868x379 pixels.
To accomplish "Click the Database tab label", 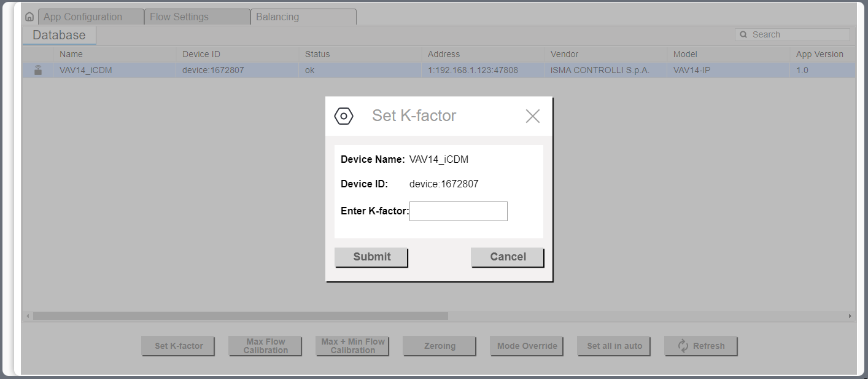I will [x=58, y=35].
